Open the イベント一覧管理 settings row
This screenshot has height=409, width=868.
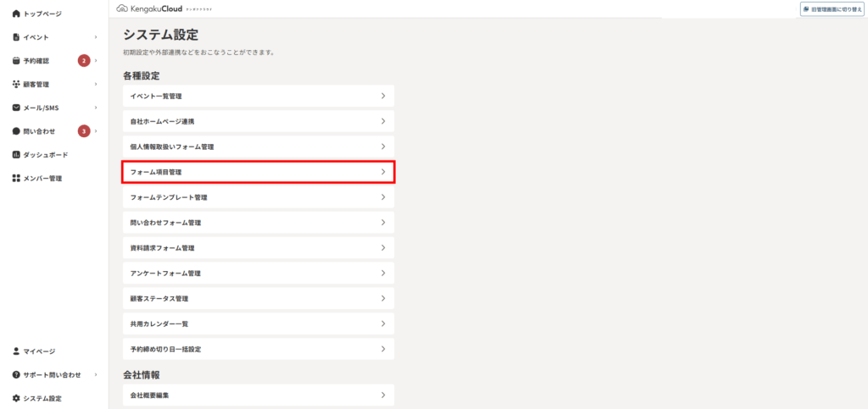pyautogui.click(x=259, y=96)
